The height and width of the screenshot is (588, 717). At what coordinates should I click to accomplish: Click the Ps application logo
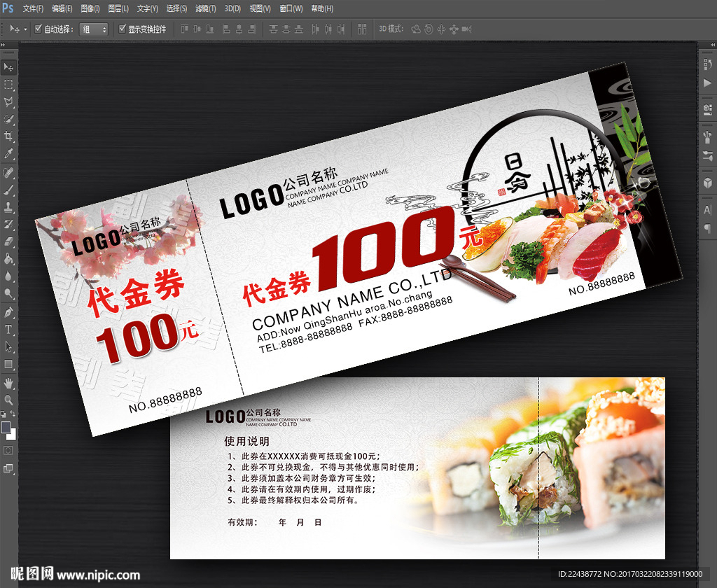(8, 8)
